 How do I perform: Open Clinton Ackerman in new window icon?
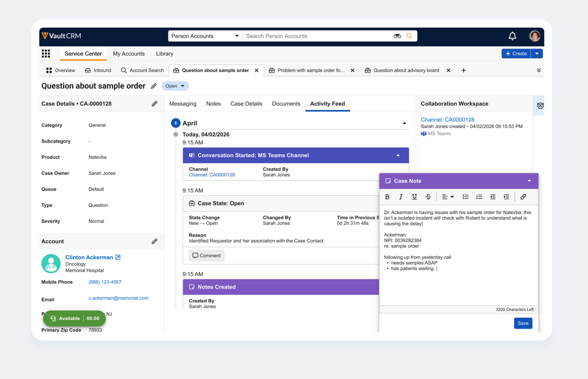118,257
